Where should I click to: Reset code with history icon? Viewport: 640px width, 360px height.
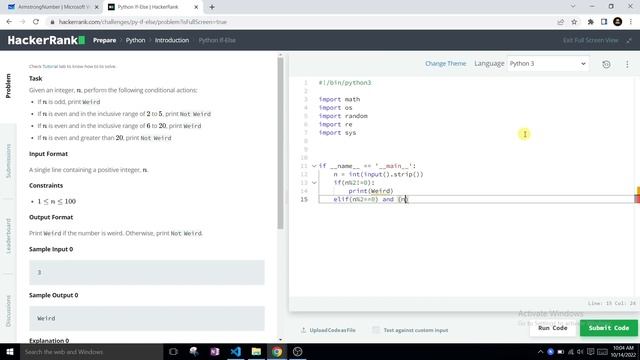point(607,64)
